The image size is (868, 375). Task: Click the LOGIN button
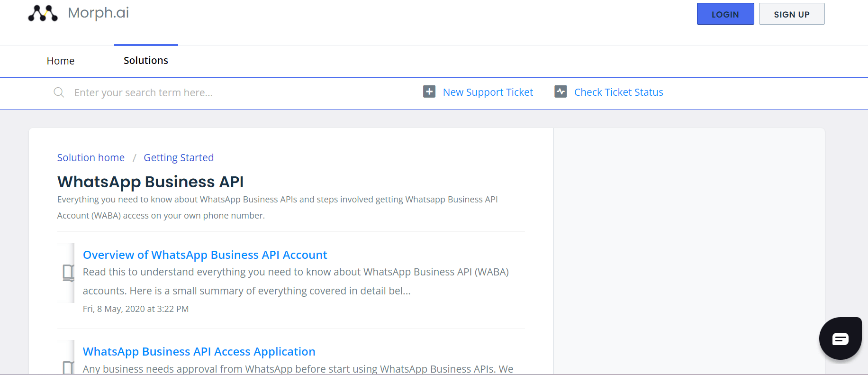pos(725,14)
